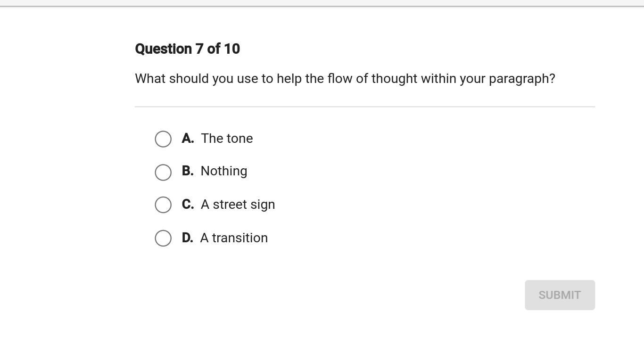Click the "The tone" answer text

tap(227, 139)
